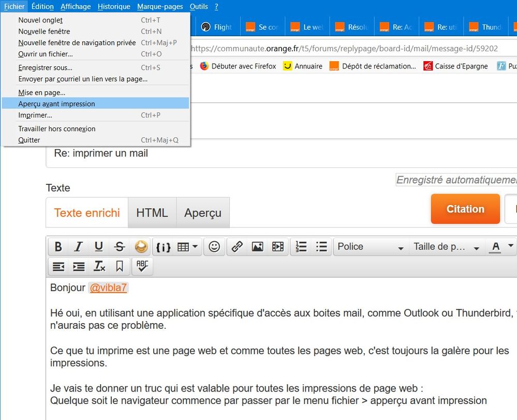Image resolution: width=517 pixels, height=420 pixels.
Task: Open Caisse d'Epargne bookmark
Action: coord(455,66)
